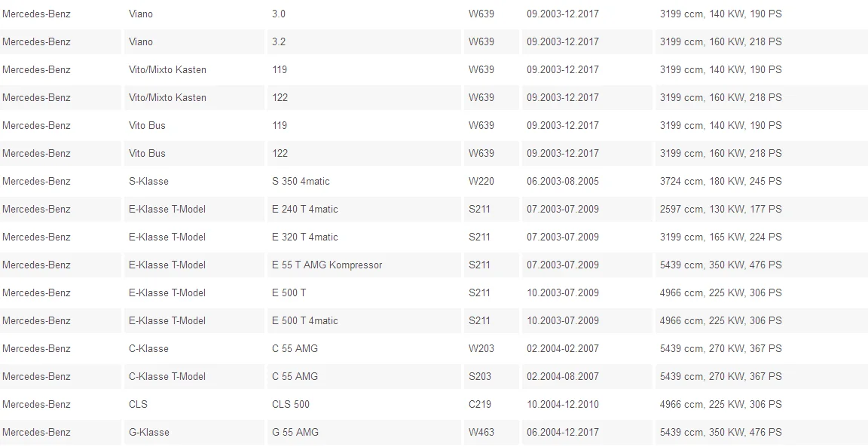Click the W220 chassis code
Screen dimensions: 868x447
(x=481, y=181)
